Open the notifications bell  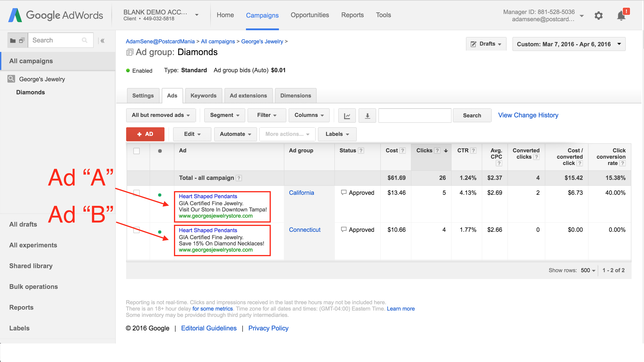click(621, 16)
